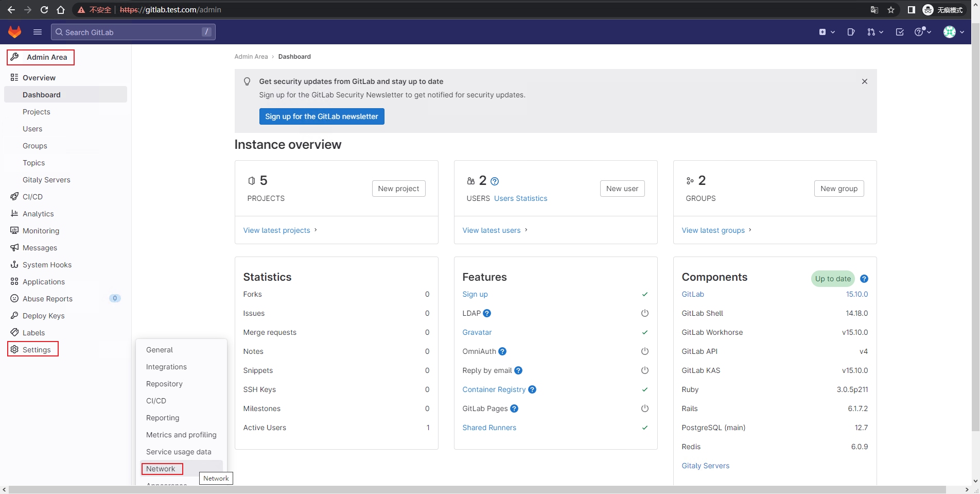Open the Help question mark menu

point(923,32)
